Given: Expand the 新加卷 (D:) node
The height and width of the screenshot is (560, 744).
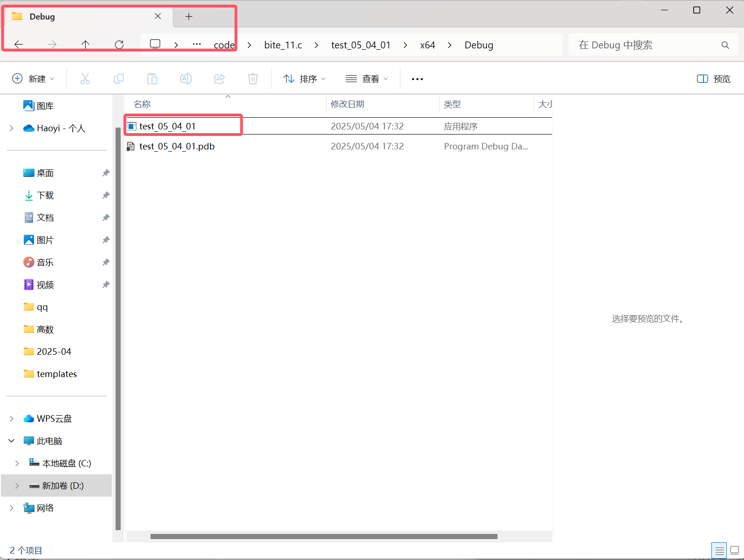Looking at the screenshot, I should 17,486.
